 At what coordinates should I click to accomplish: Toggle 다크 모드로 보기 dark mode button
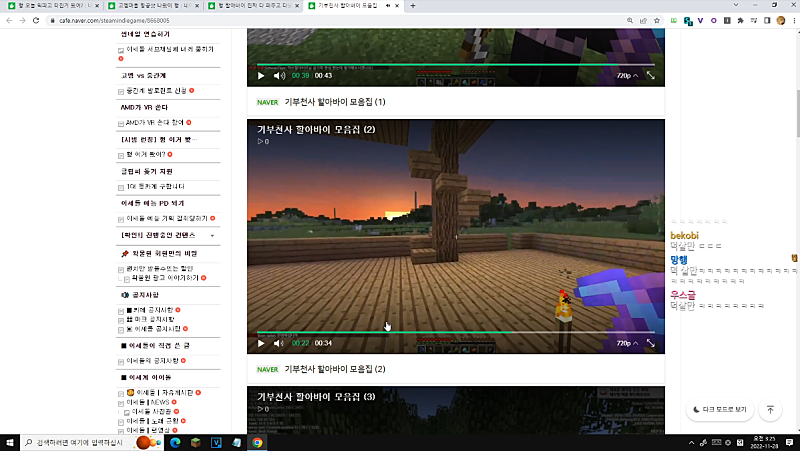coord(720,410)
